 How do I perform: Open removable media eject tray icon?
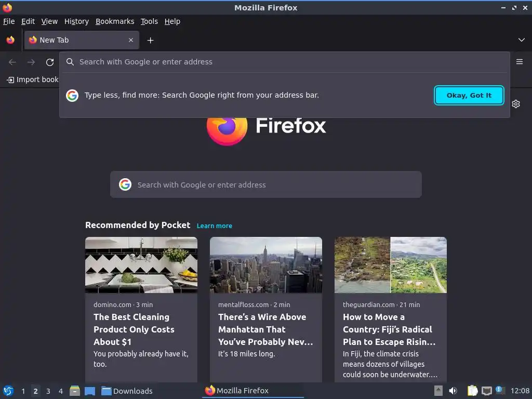click(438, 391)
